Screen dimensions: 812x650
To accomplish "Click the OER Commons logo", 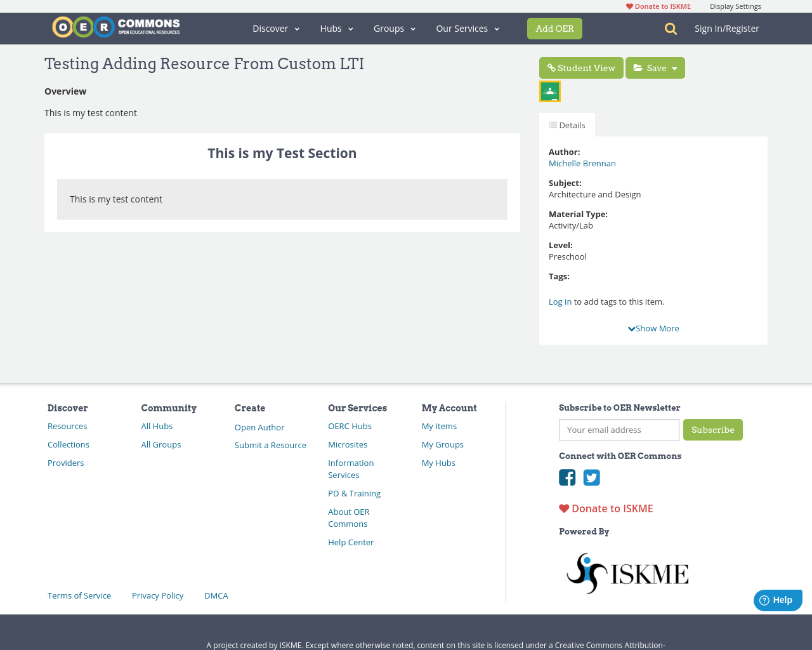I will (x=115, y=26).
